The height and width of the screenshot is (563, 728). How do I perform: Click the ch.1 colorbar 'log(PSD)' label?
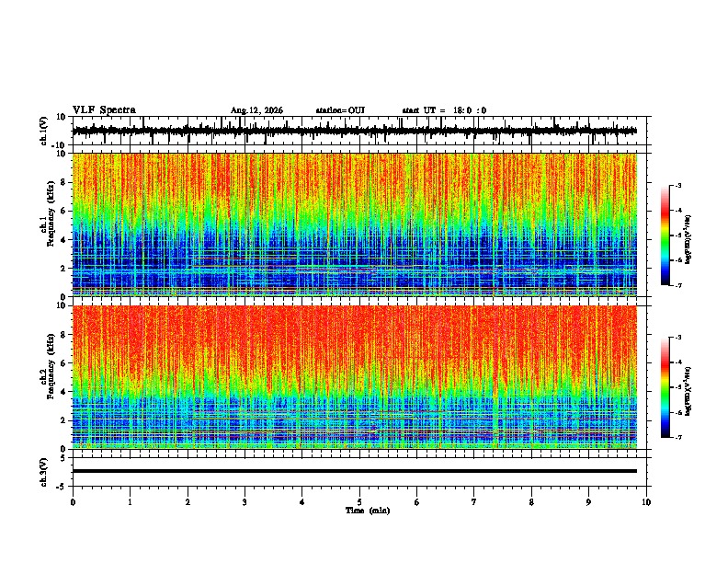[x=688, y=240]
